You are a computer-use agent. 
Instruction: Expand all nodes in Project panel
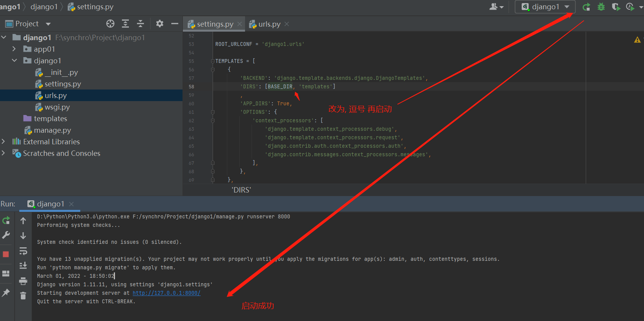[125, 24]
